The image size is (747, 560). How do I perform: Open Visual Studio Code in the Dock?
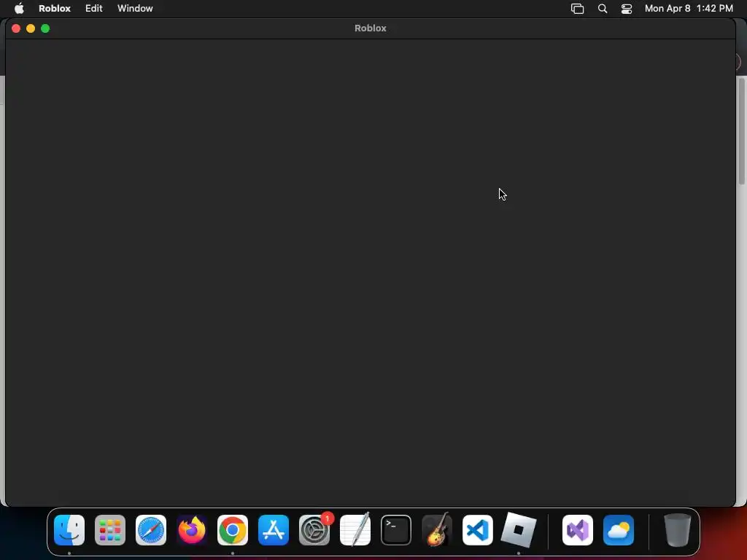tap(478, 530)
